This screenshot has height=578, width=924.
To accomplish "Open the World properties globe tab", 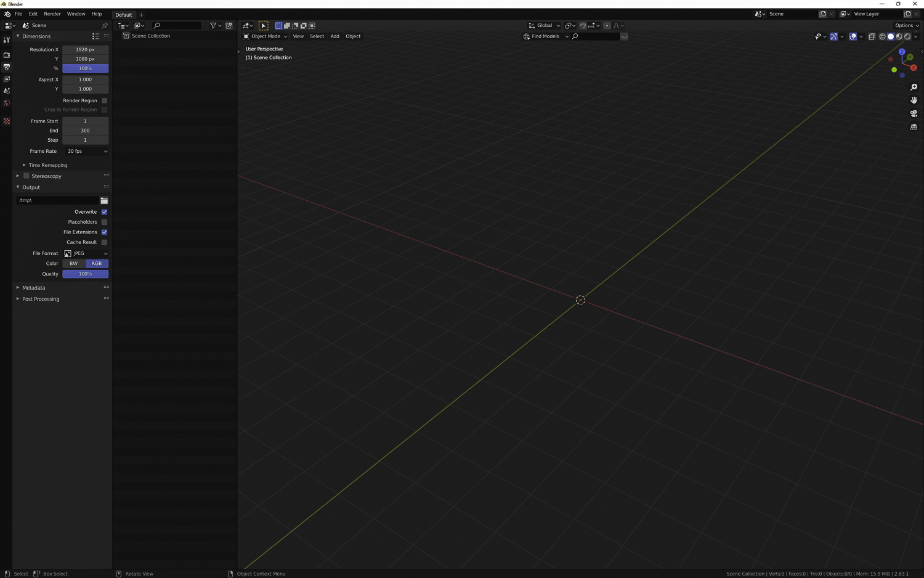I will click(6, 103).
